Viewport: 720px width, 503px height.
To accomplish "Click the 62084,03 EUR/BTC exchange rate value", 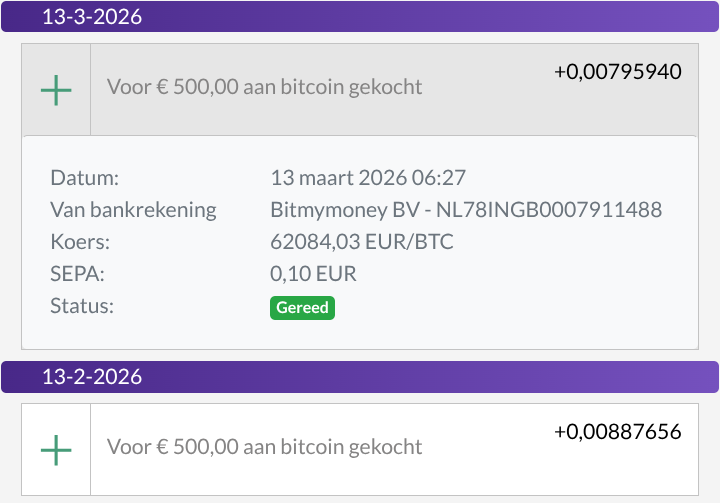I will point(362,242).
